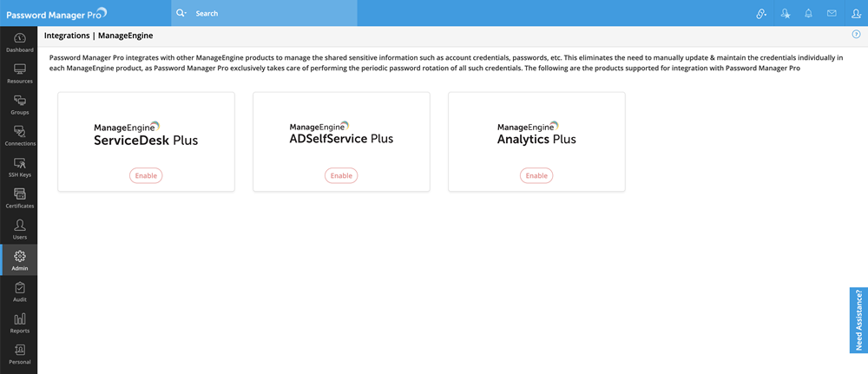Open the user account profile dropdown

pos(855,14)
